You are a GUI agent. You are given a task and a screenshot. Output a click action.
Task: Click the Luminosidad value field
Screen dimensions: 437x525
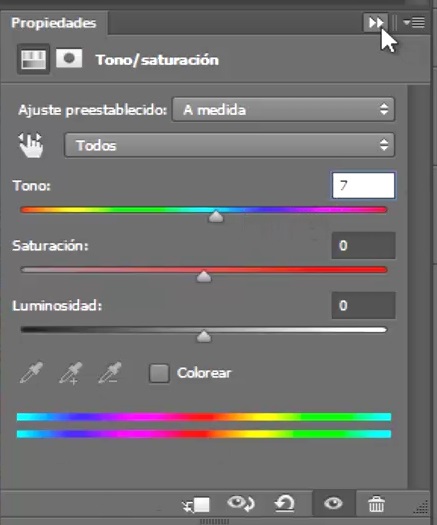coord(363,305)
